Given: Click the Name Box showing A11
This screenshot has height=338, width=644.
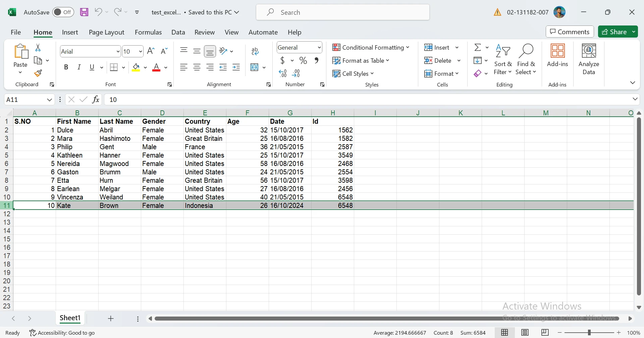Looking at the screenshot, I should point(25,100).
